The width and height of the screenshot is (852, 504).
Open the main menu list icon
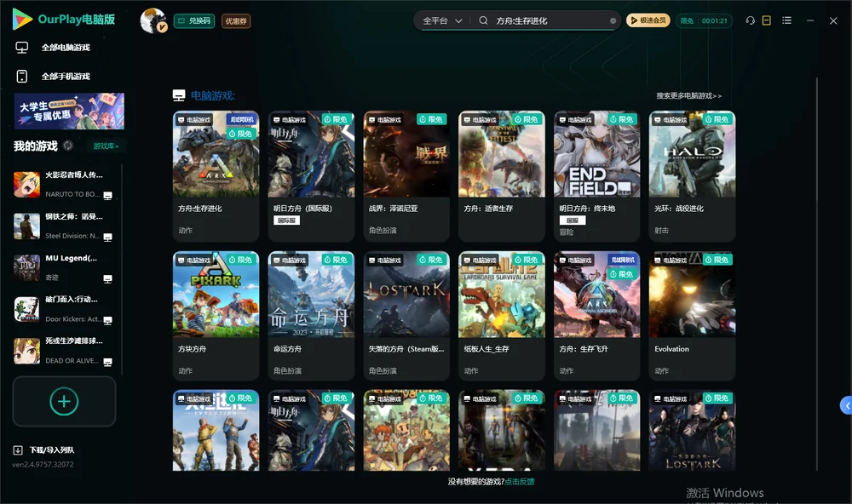point(786,20)
